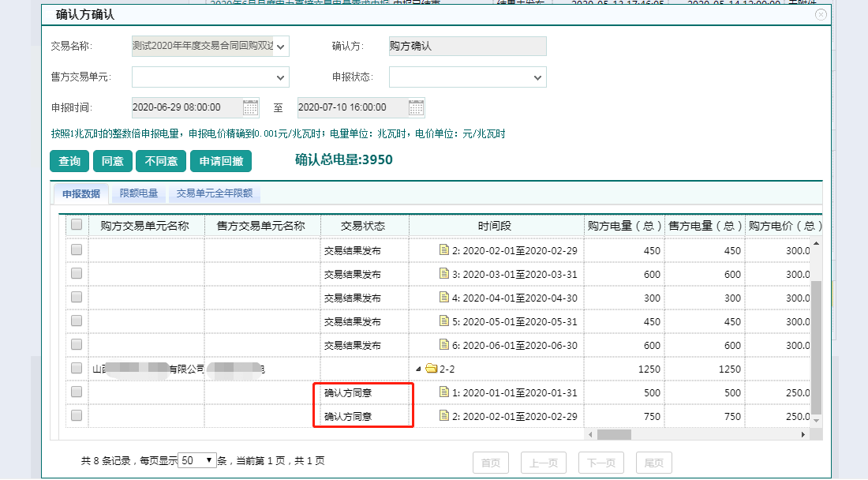The width and height of the screenshot is (868, 480).
Task: Switch to the 限额电量 tab
Action: click(x=138, y=193)
